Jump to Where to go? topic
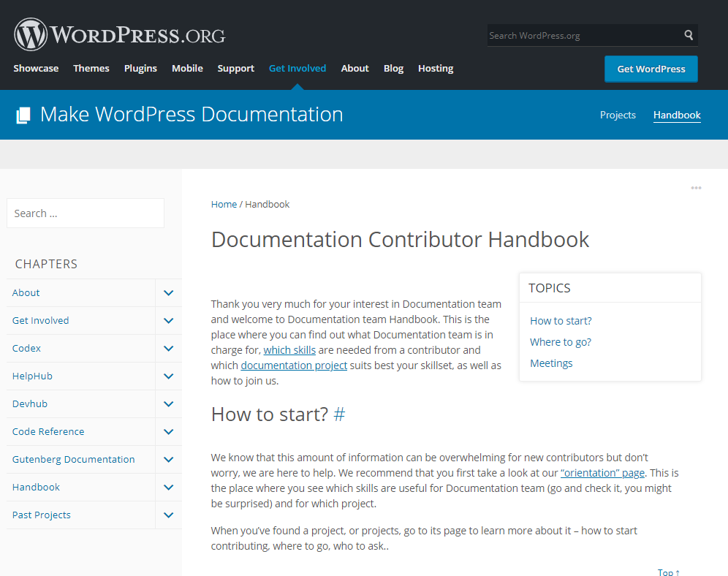 click(561, 342)
